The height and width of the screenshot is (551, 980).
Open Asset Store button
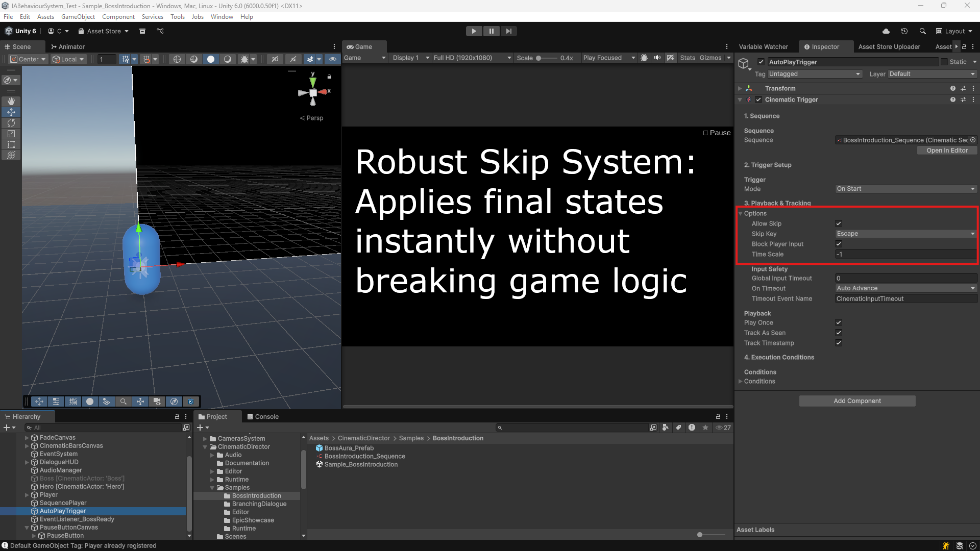click(104, 31)
